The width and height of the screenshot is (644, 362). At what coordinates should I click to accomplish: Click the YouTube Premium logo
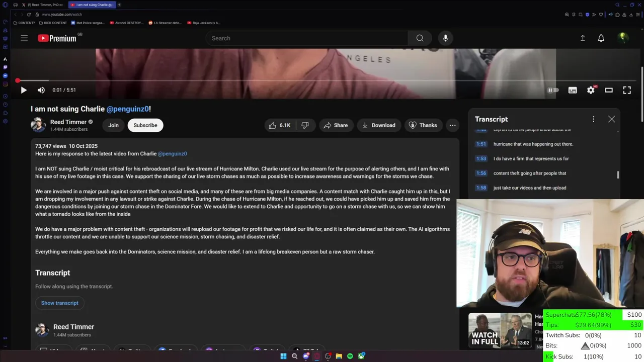click(x=57, y=38)
